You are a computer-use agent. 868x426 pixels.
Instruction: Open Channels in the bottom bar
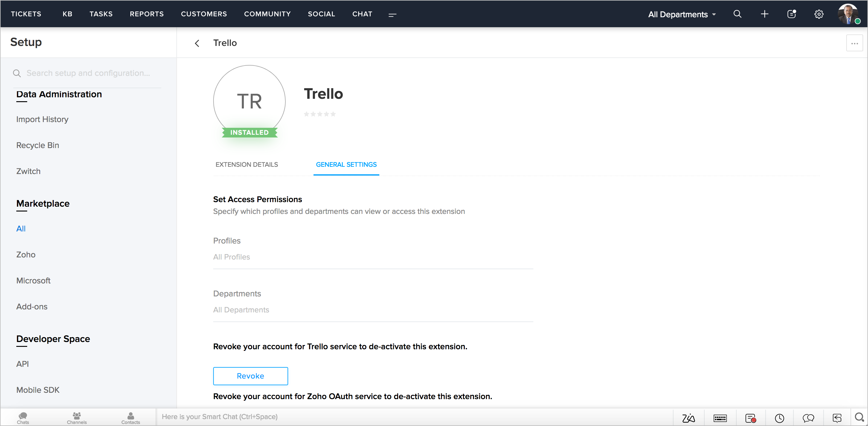click(x=77, y=418)
